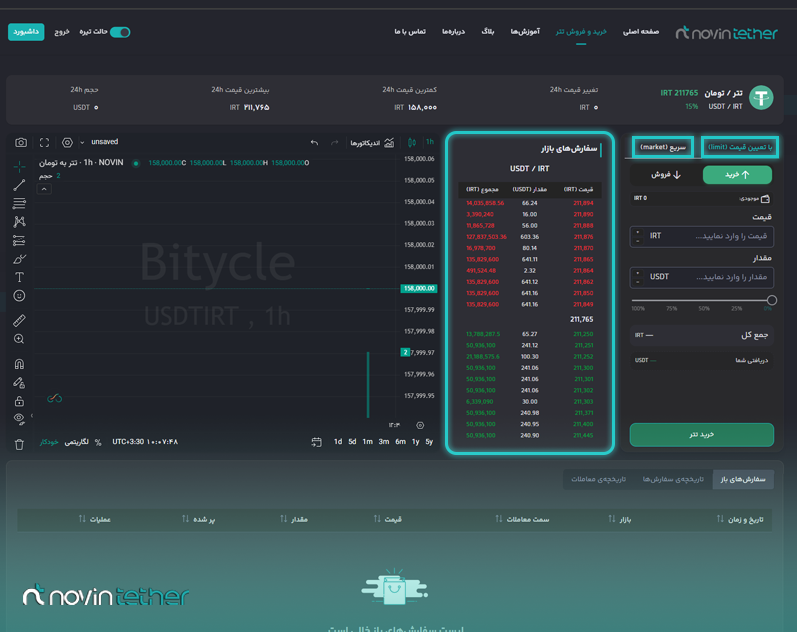Undo the last chart action
Viewport: 797px width, 632px height.
(314, 143)
